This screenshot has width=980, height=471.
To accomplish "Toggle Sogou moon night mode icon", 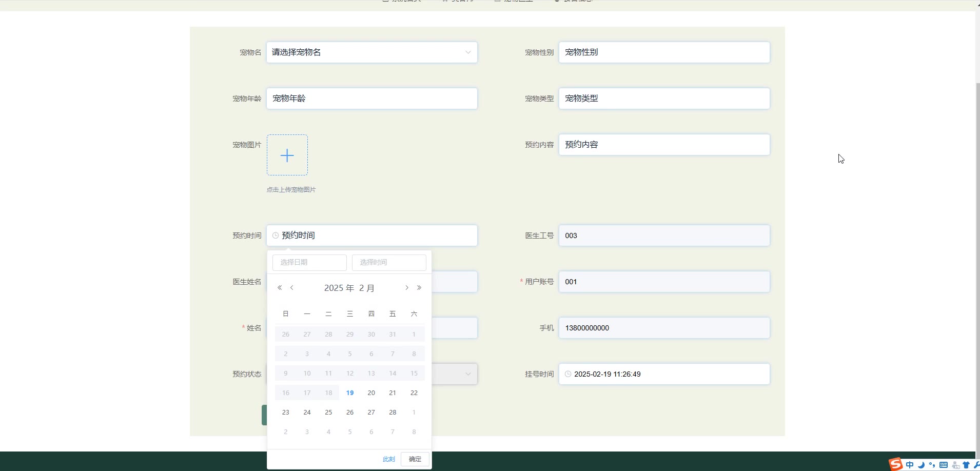I will pyautogui.click(x=921, y=465).
